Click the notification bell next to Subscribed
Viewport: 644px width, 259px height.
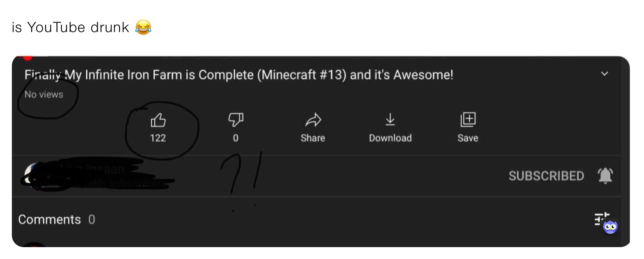(x=604, y=176)
